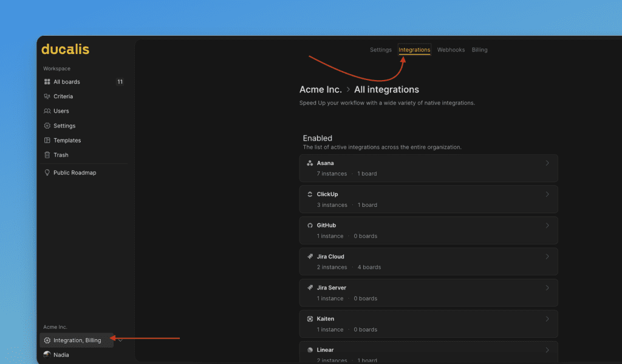This screenshot has width=622, height=364.
Task: Open the Billing tab
Action: 479,50
